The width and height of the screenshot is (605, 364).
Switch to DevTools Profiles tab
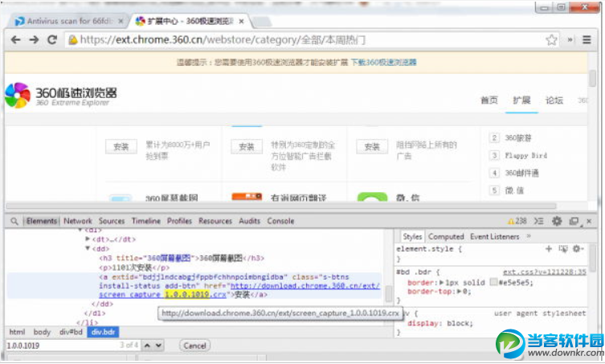pyautogui.click(x=179, y=221)
